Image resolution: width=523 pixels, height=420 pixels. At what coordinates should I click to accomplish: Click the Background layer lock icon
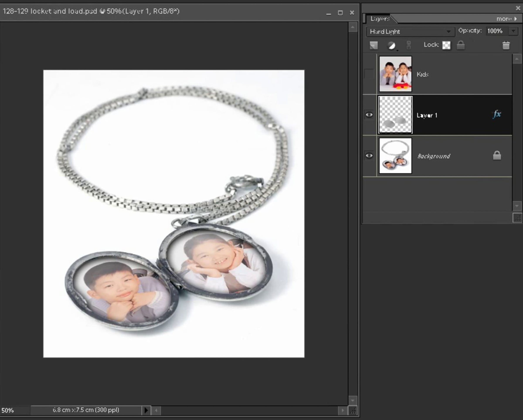[x=497, y=156]
